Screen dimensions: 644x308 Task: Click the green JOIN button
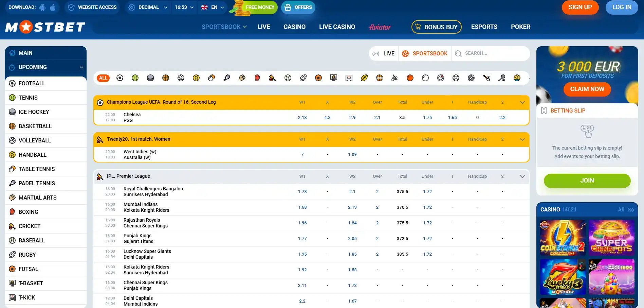587,181
